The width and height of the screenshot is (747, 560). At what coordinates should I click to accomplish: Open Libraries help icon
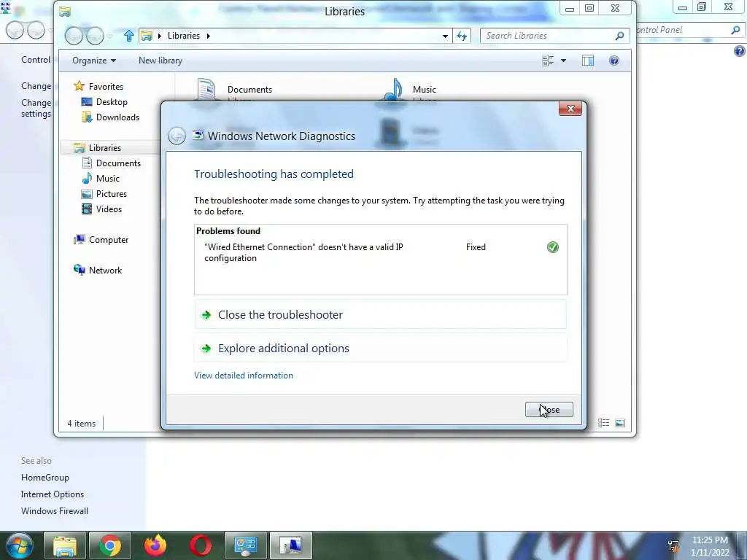[614, 61]
